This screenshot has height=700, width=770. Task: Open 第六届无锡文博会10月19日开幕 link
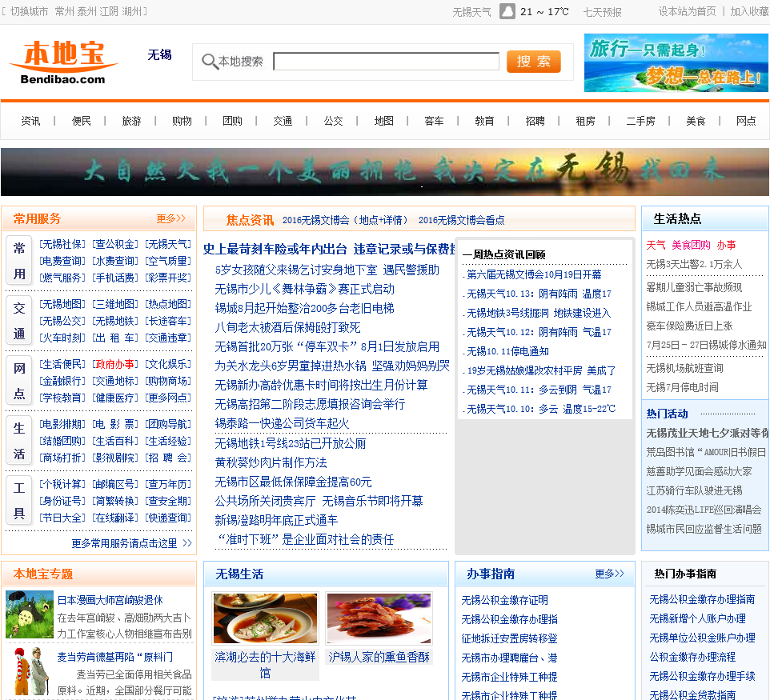(533, 274)
